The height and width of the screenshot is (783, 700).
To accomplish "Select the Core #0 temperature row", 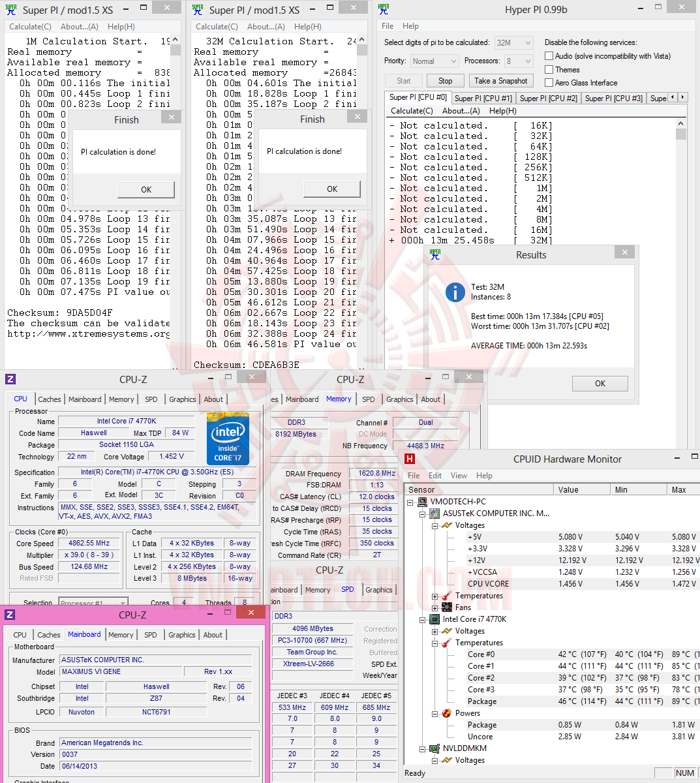I will click(x=552, y=654).
